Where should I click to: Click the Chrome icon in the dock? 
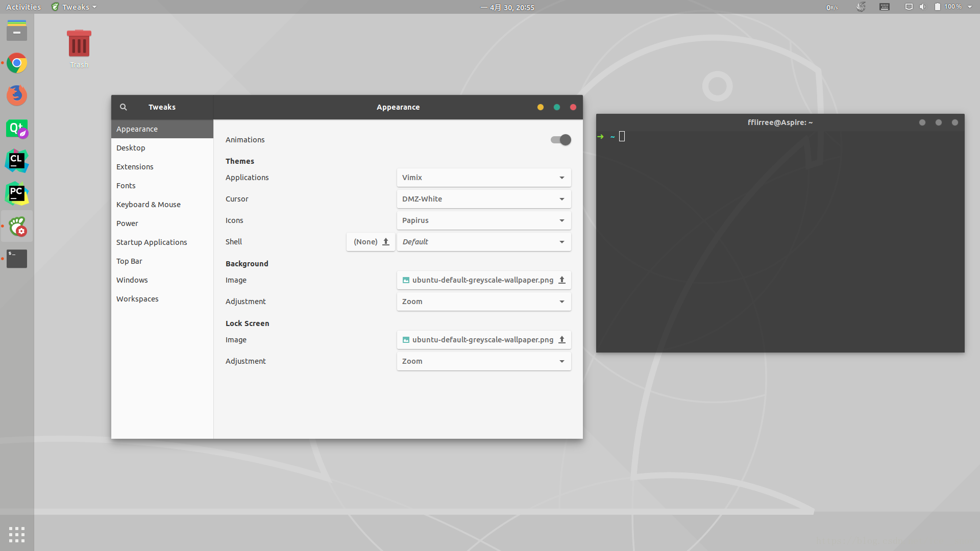click(17, 63)
